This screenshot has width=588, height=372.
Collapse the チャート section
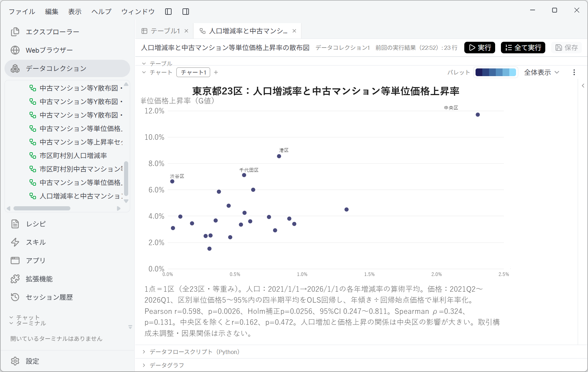tap(144, 72)
